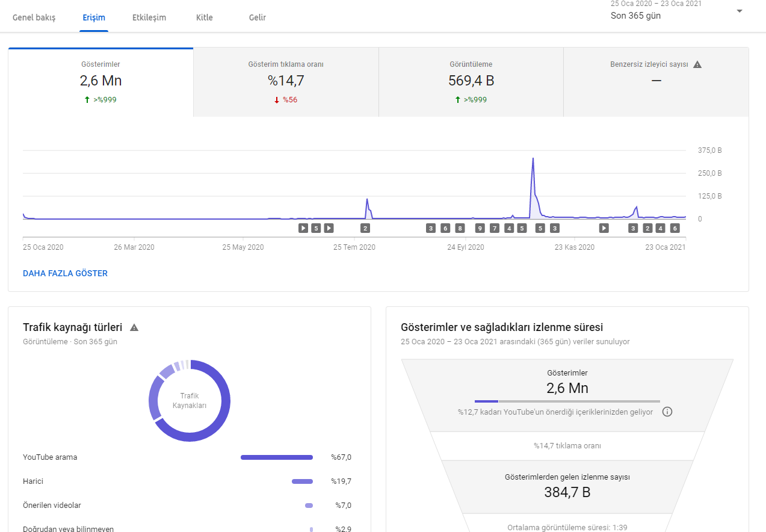Click the video play marker near 23 Kas 2020
766x532 pixels.
click(604, 228)
